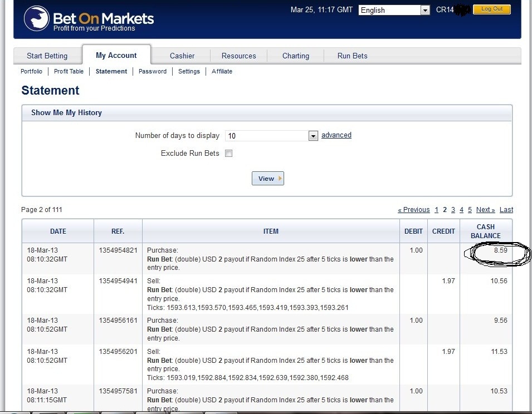Image resolution: width=532 pixels, height=414 pixels.
Task: Click the Log Out button
Action: [x=492, y=9]
